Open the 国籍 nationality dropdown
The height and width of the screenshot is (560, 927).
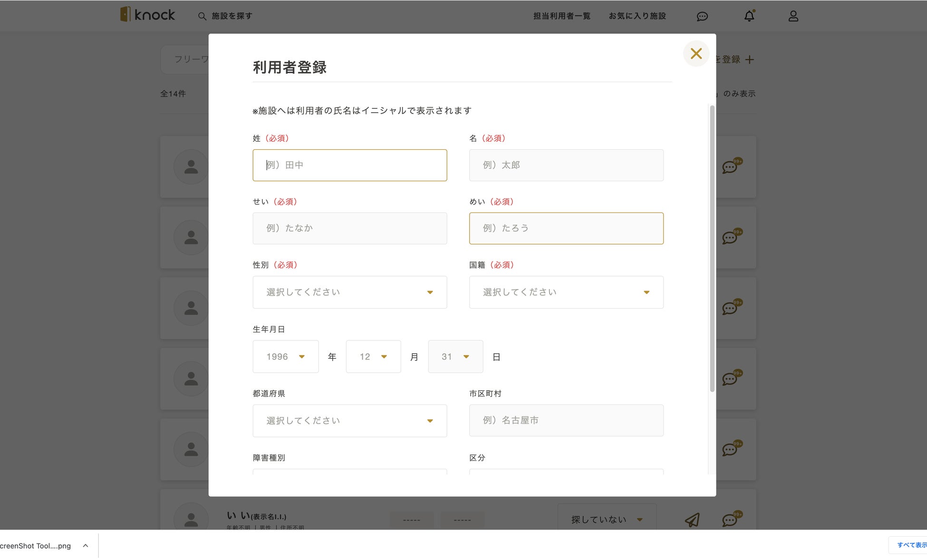click(566, 292)
